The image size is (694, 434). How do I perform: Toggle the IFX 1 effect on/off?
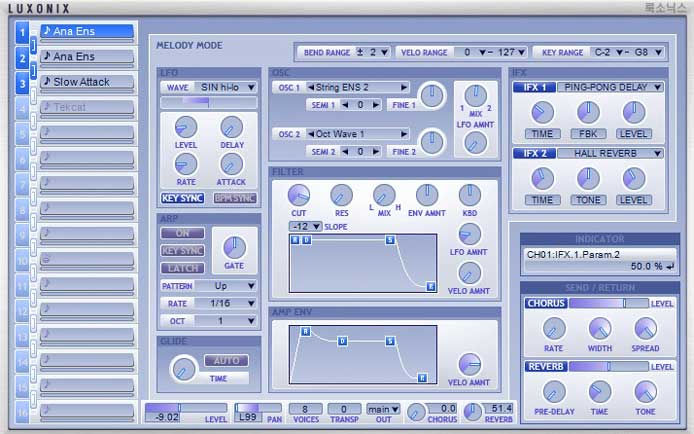point(535,87)
